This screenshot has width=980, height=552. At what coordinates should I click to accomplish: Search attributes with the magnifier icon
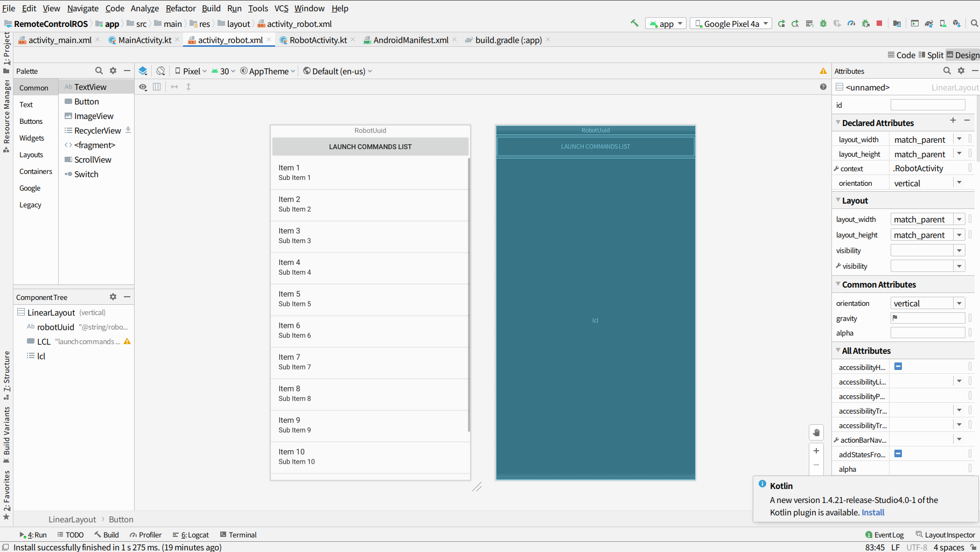(947, 71)
